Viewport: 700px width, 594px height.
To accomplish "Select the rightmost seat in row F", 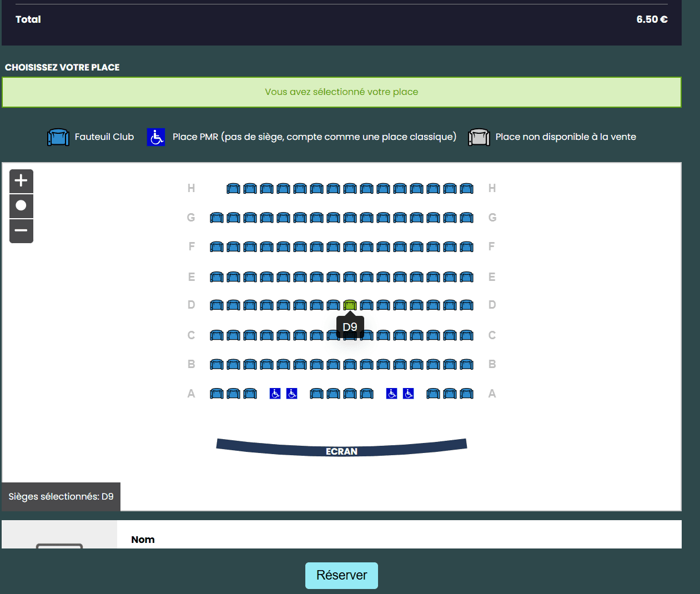I will pyautogui.click(x=466, y=246).
